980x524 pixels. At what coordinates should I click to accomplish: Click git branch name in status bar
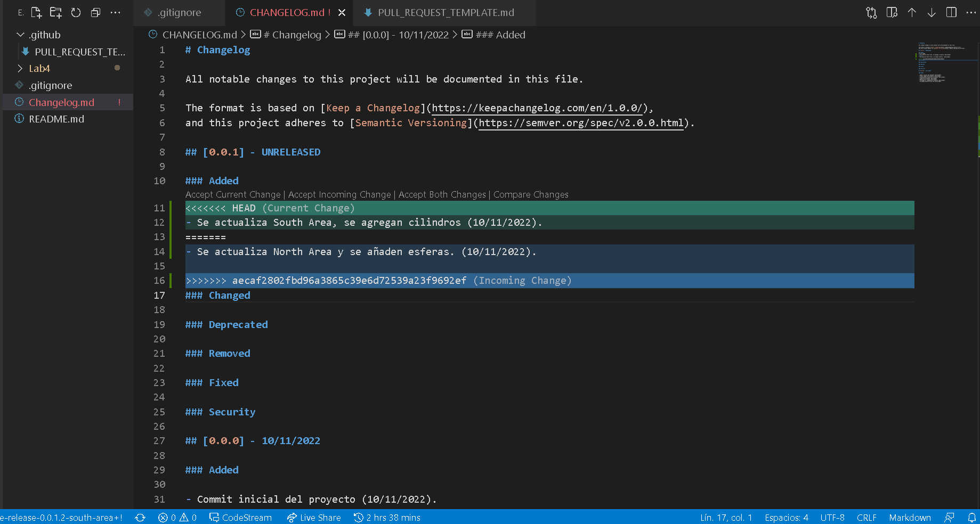coord(62,518)
